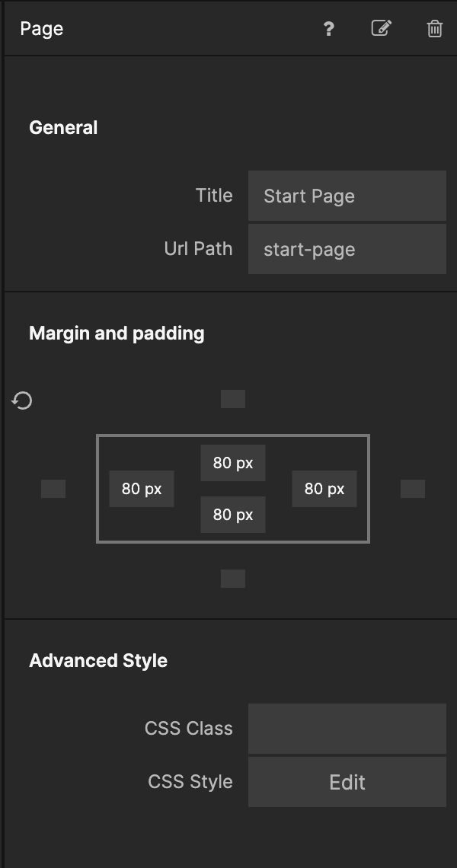Click the Url Path input field
Screen dimensions: 457x868
click(347, 249)
